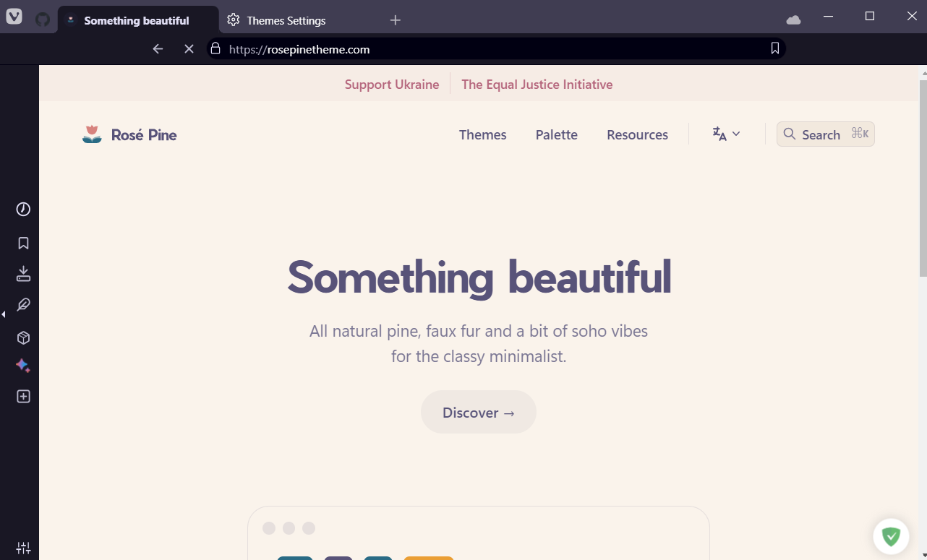This screenshot has width=927, height=560.
Task: Open the Bookmarks panel
Action: (x=22, y=243)
